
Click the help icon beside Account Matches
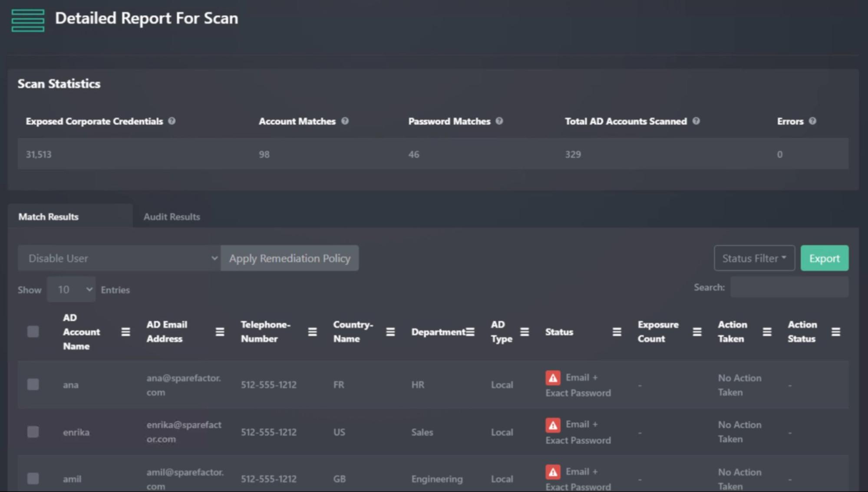pyautogui.click(x=345, y=121)
